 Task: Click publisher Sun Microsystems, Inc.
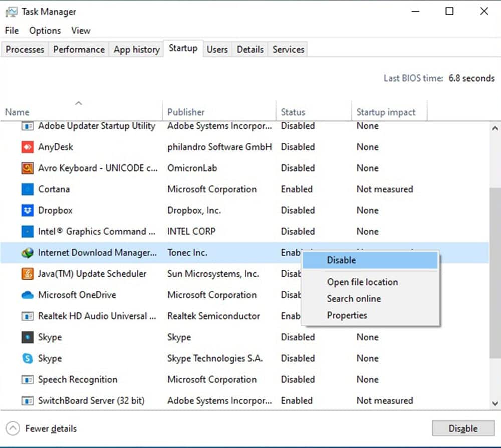point(213,274)
